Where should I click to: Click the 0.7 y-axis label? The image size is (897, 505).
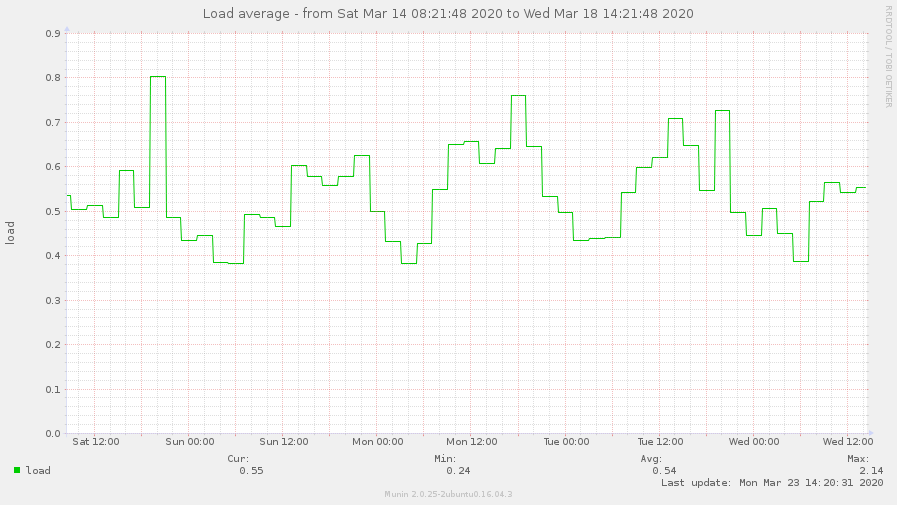(53, 122)
